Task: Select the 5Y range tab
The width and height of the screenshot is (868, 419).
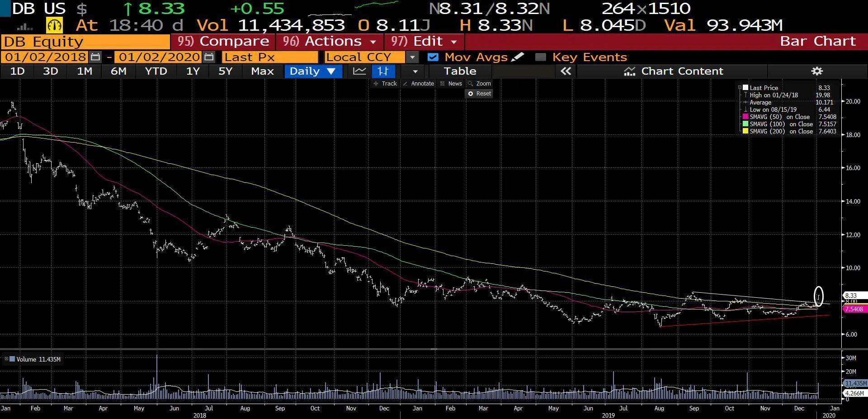Action: coord(225,71)
